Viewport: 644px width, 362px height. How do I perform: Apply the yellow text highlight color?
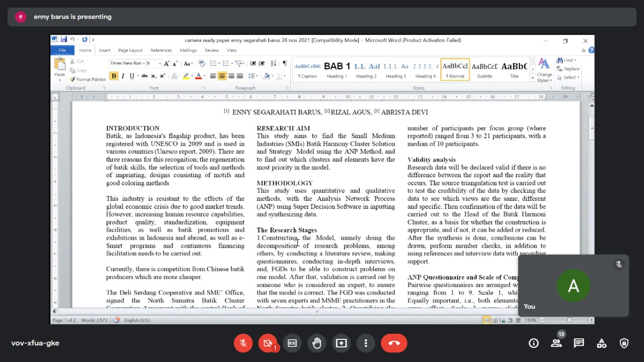186,76
